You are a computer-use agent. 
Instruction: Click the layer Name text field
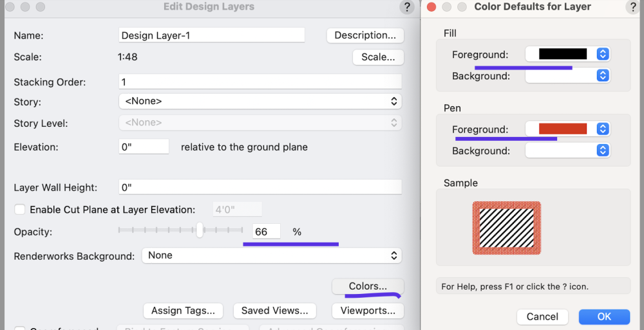click(212, 36)
